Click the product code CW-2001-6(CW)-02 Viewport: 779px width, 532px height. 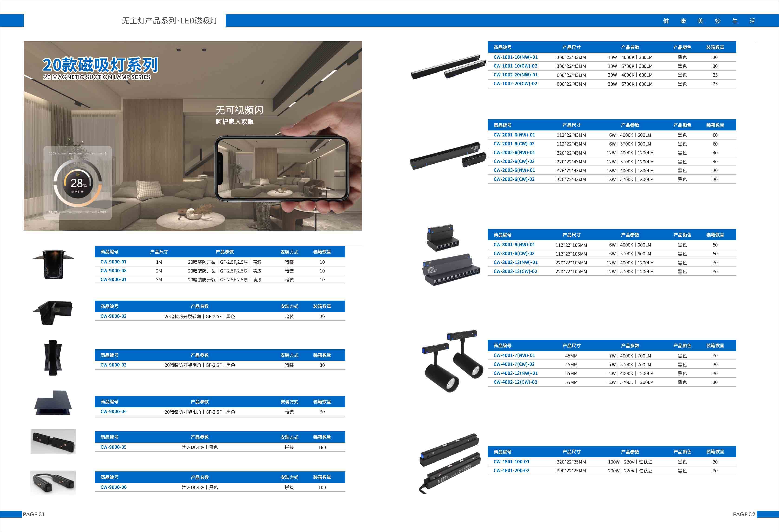514,144
